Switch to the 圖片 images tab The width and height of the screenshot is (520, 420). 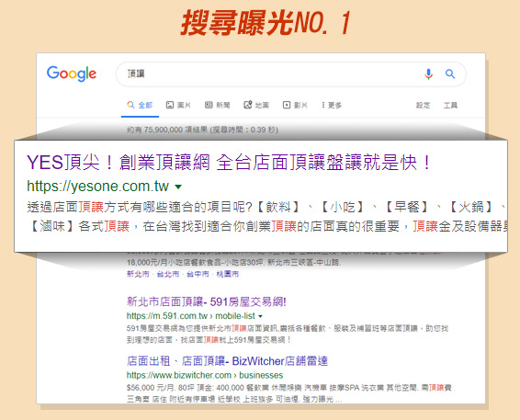coord(178,105)
